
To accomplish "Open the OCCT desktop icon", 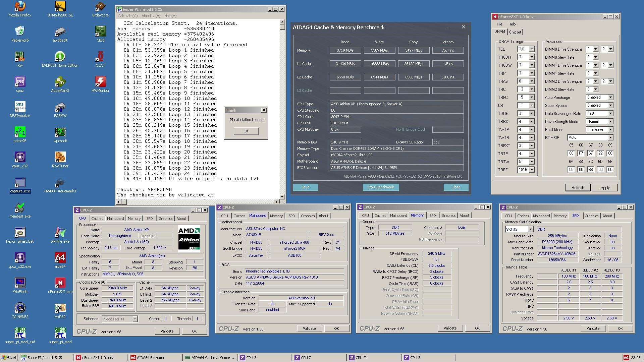I will click(x=100, y=59).
